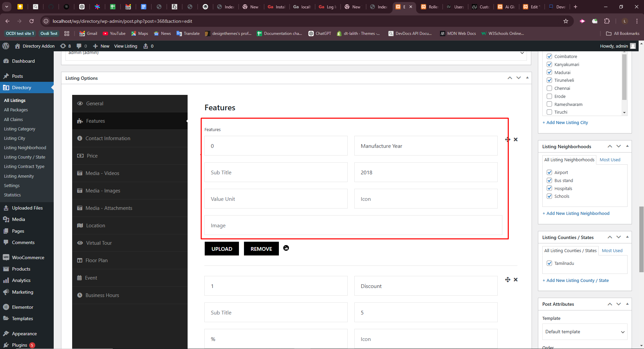The image size is (644, 349).
Task: Check the Chennai city checkbox
Action: (x=549, y=88)
